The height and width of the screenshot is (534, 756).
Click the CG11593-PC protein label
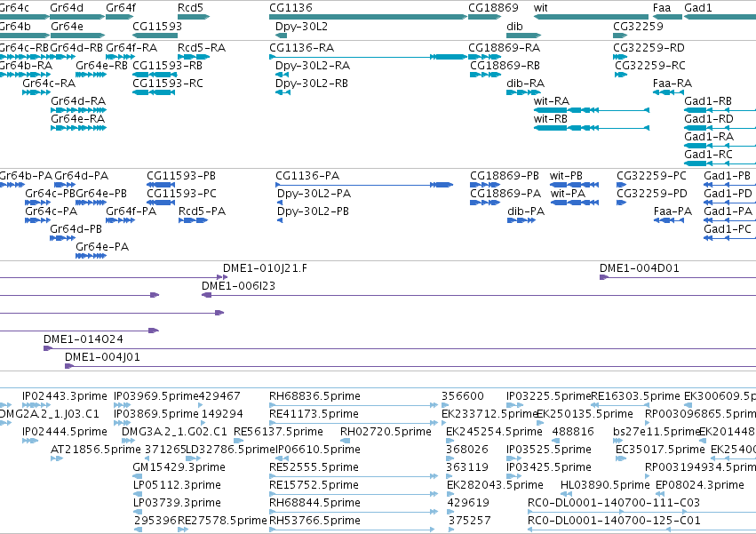tap(182, 194)
